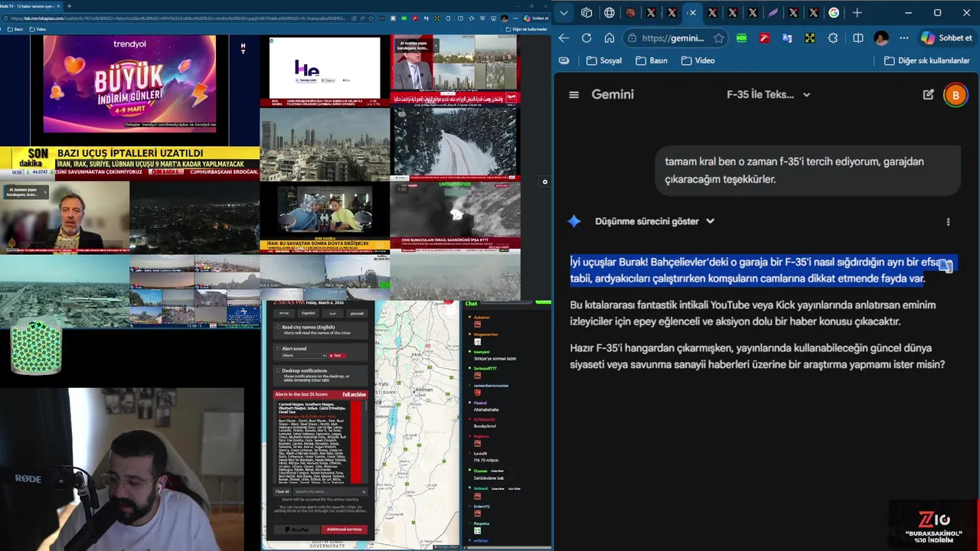This screenshot has width=980, height=551.
Task: Select the русский language option
Action: [x=357, y=313]
